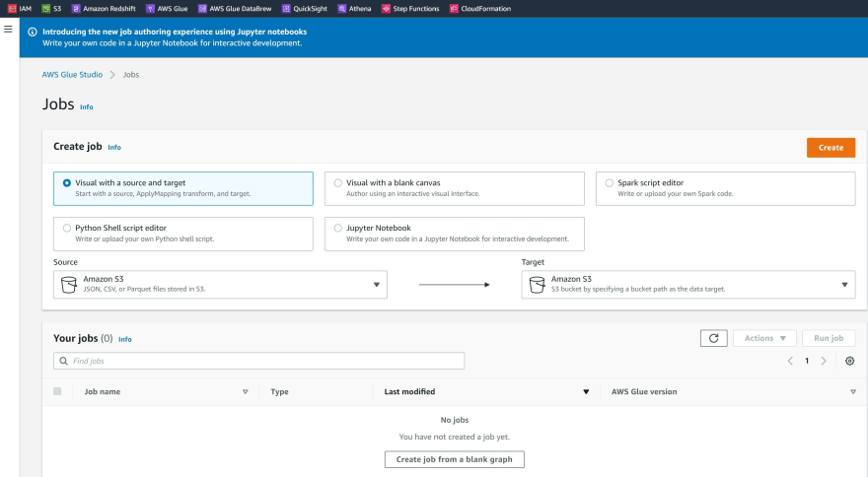Open the QuickSight shortcut icon
This screenshot has width=868, height=477.
click(x=286, y=9)
